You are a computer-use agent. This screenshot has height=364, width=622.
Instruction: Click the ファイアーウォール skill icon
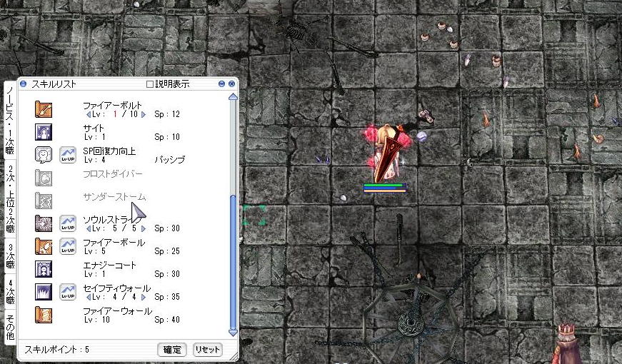point(44,315)
